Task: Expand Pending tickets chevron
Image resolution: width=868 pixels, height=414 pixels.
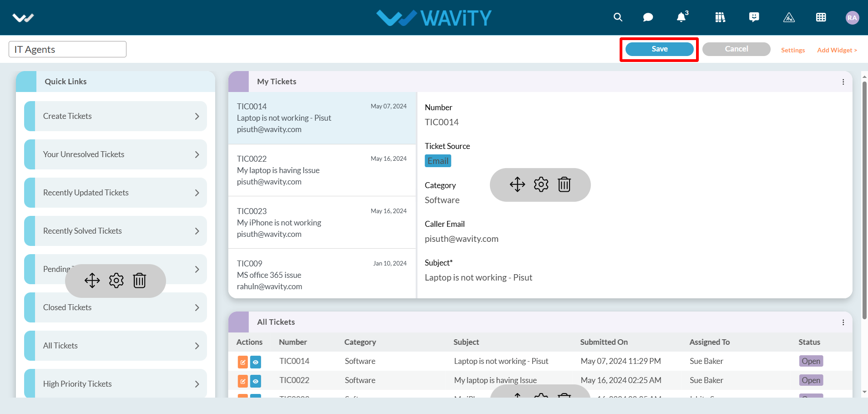Action: click(197, 269)
